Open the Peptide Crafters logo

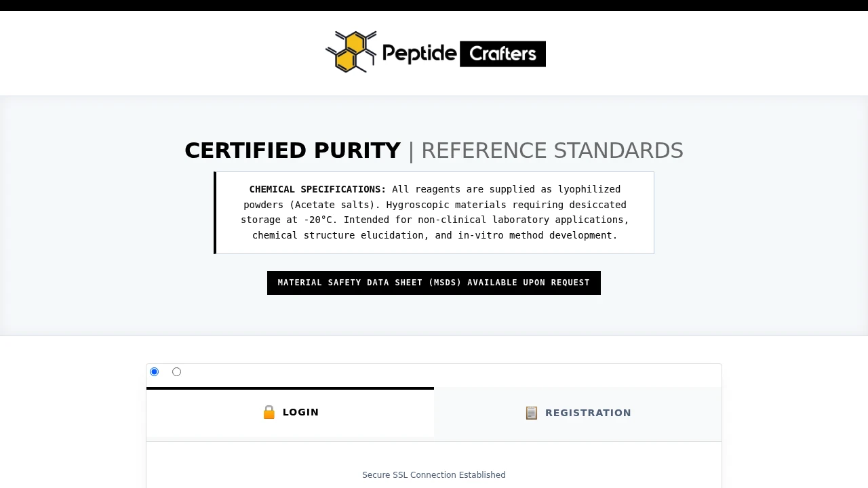[434, 53]
